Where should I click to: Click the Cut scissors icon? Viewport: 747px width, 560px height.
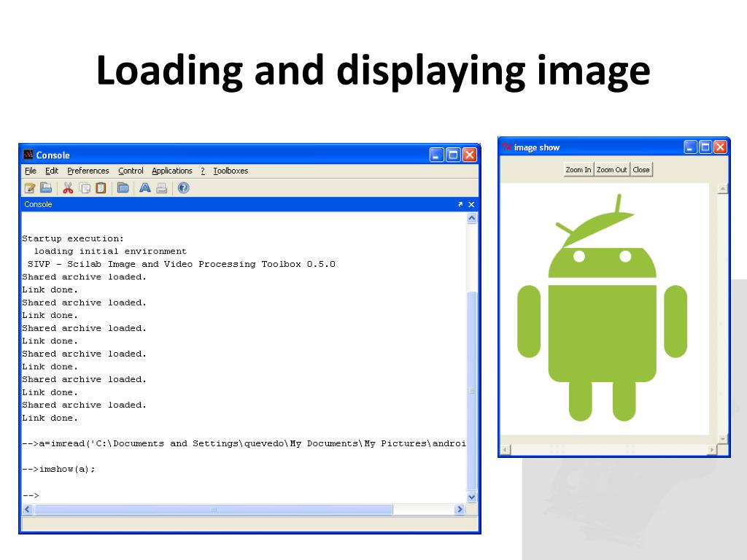(68, 188)
